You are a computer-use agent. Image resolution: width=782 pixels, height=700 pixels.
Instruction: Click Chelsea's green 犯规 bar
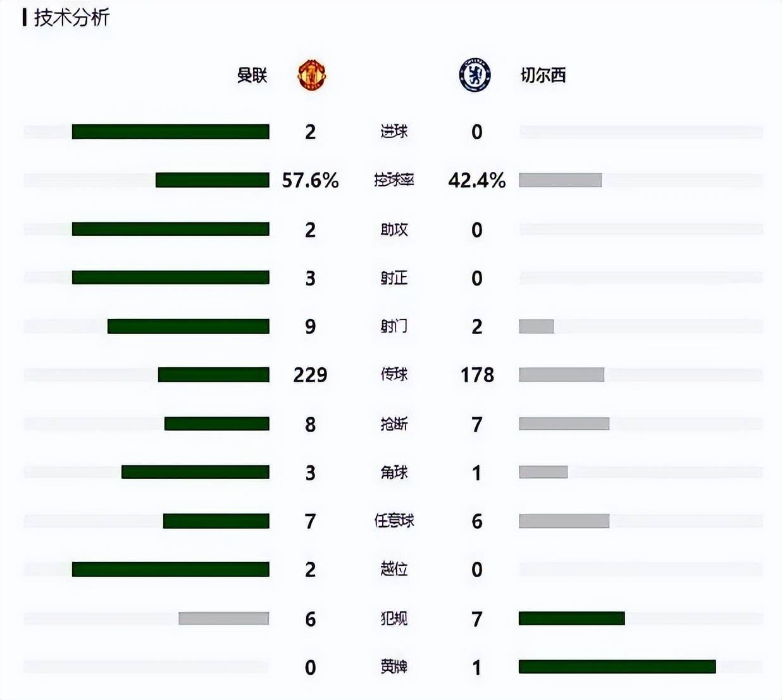coord(572,618)
